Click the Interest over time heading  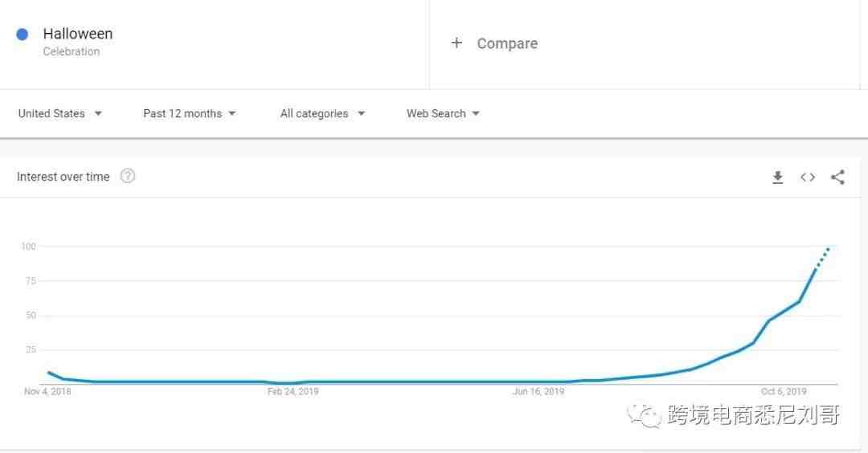click(x=63, y=177)
